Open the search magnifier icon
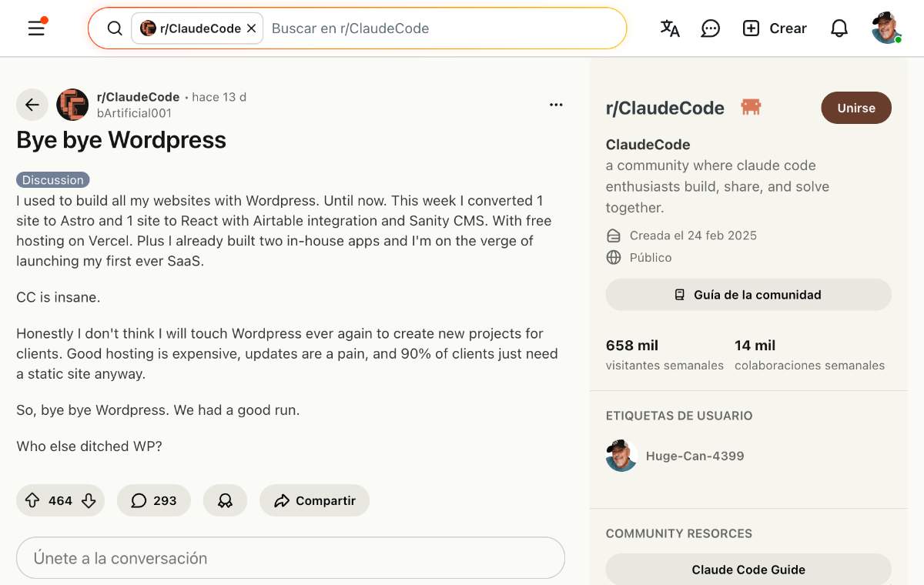Viewport: 924px width, 585px height. (114, 28)
